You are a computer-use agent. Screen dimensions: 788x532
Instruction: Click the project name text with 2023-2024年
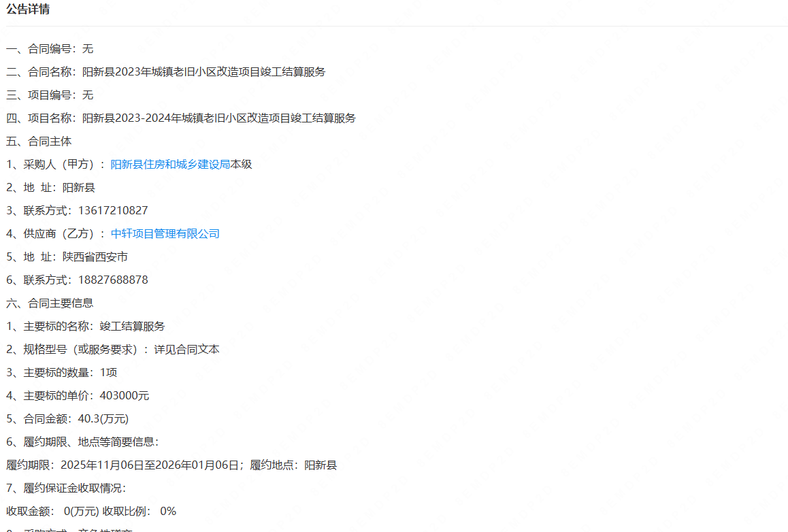coord(218,118)
